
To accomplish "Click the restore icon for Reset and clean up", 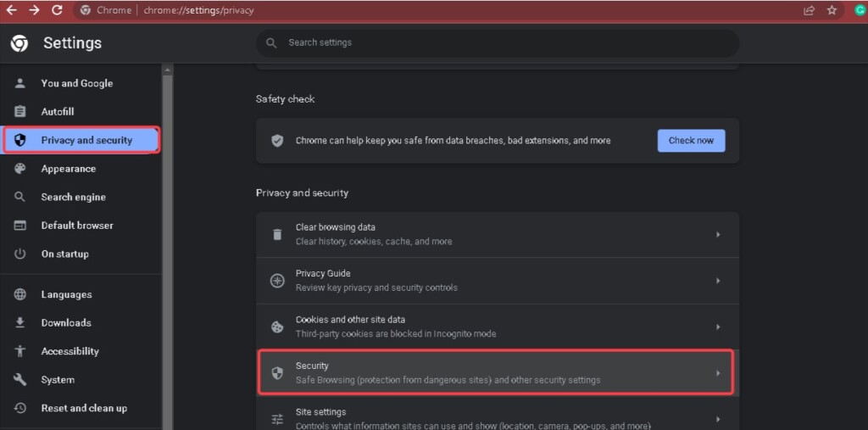I will [20, 408].
